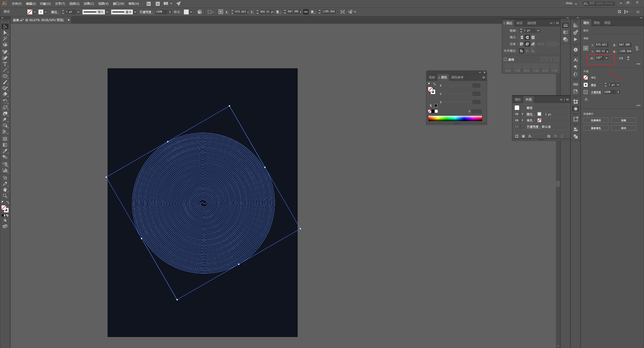Screen dimensions: 644x348
Task: Select the Eyedropper tool
Action: click(x=5, y=151)
